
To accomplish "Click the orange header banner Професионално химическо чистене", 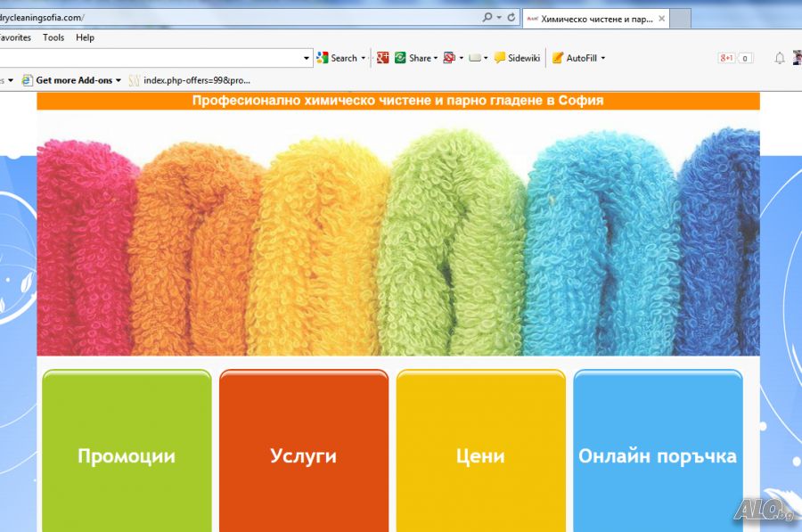I will tap(398, 101).
